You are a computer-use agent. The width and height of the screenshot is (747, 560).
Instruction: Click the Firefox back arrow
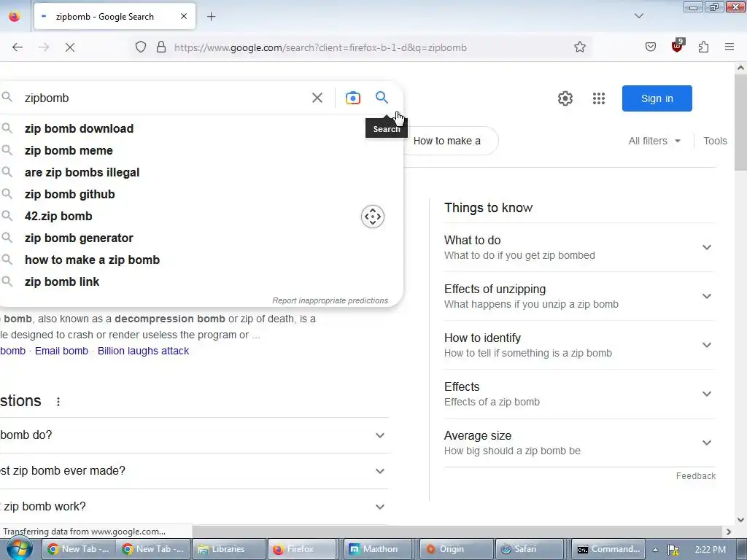click(x=18, y=47)
